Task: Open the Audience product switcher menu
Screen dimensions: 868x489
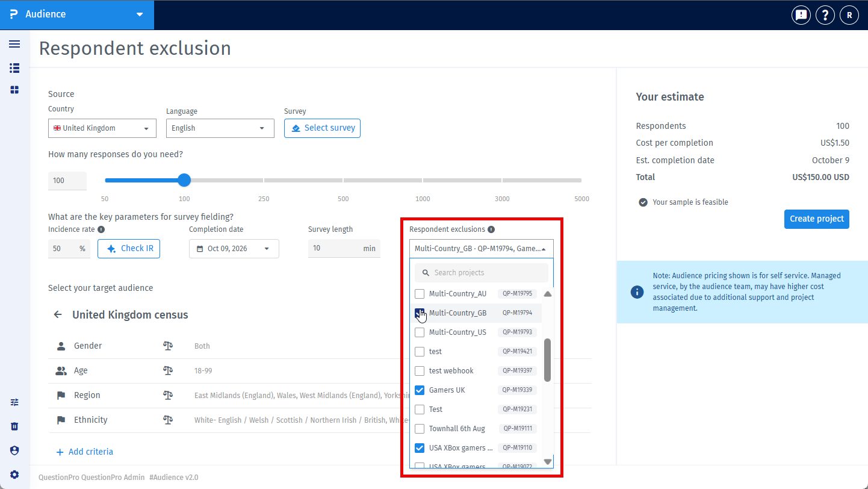Action: pos(77,14)
